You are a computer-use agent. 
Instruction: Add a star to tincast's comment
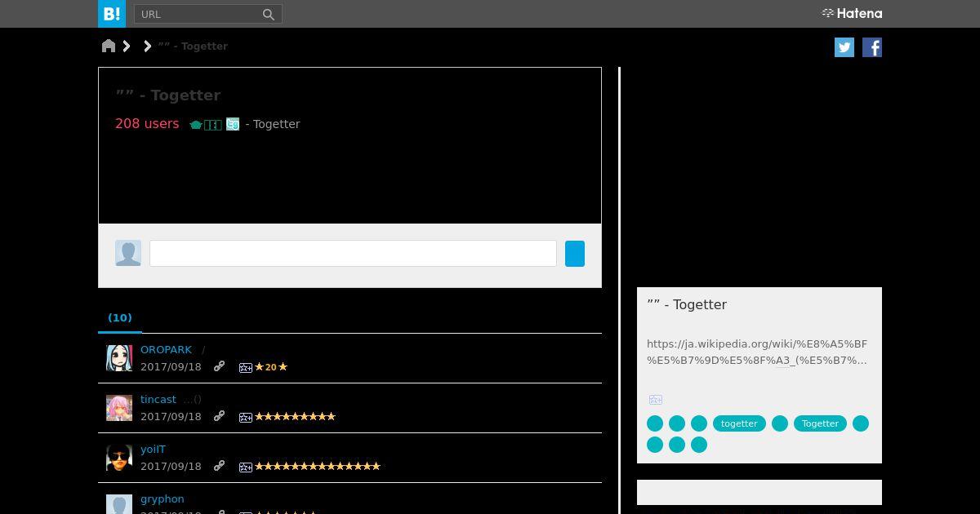[245, 418]
